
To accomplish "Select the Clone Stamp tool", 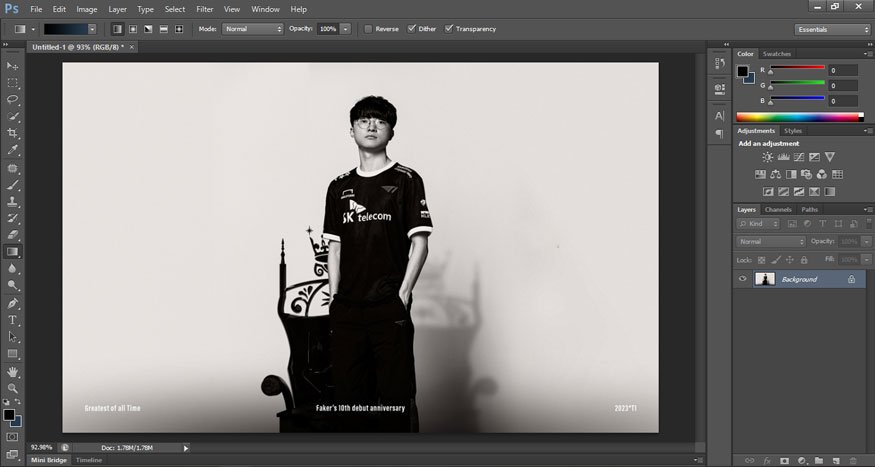I will (12, 201).
